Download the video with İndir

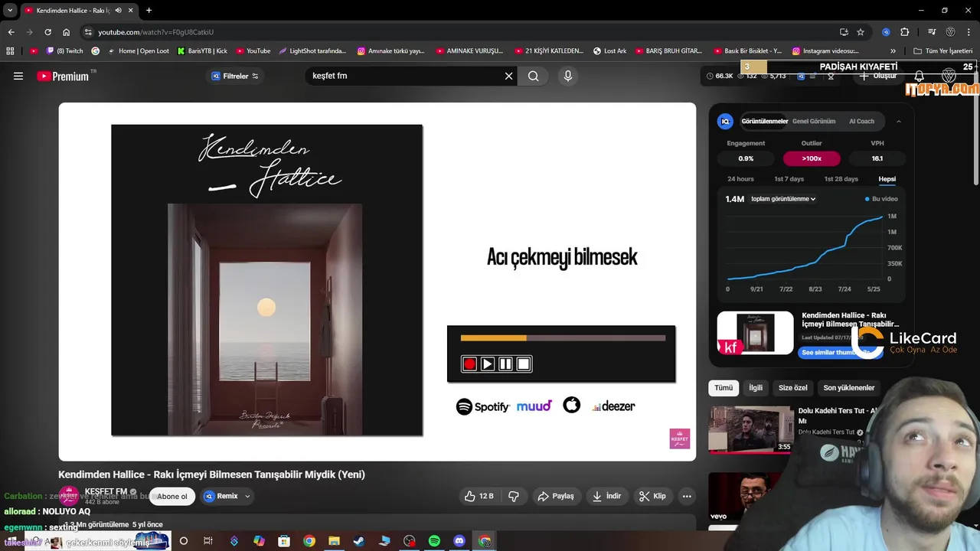pos(606,496)
